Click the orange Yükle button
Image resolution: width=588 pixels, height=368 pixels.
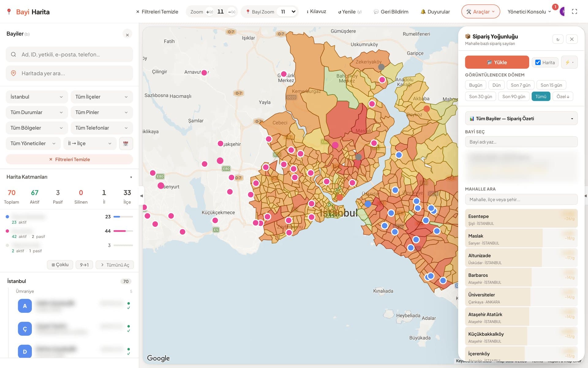[x=497, y=62]
